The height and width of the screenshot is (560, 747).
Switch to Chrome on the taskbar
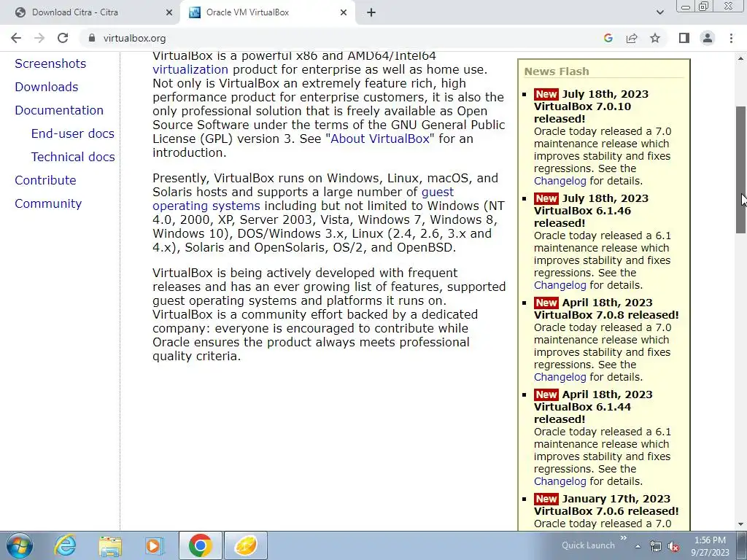(201, 545)
